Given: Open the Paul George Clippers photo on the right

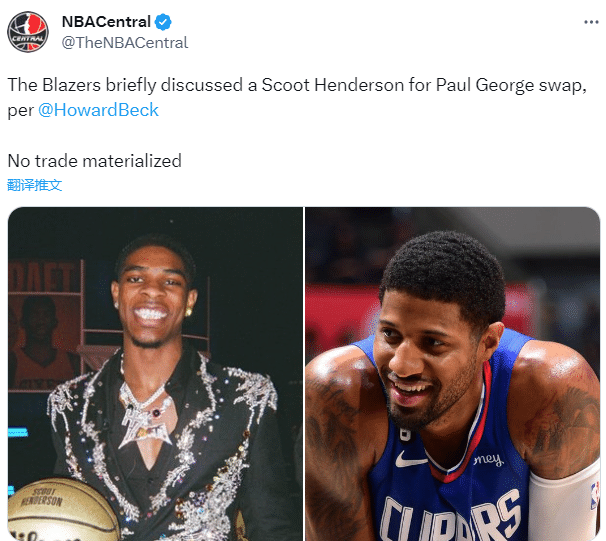Looking at the screenshot, I should (453, 374).
